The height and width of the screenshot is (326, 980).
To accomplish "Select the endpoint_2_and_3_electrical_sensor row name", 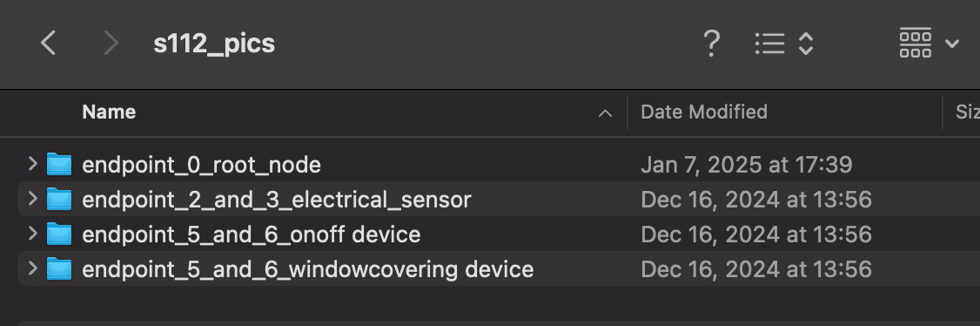I will pos(276,200).
